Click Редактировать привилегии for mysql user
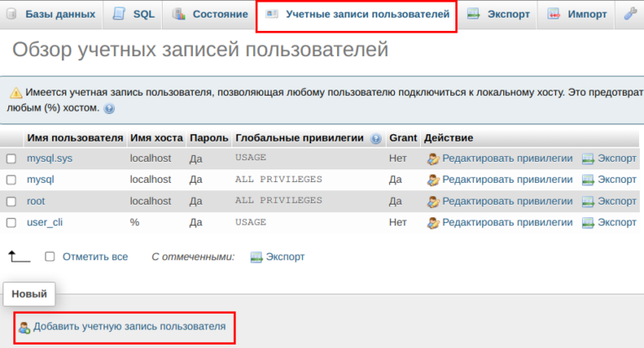644x348 pixels. (506, 179)
